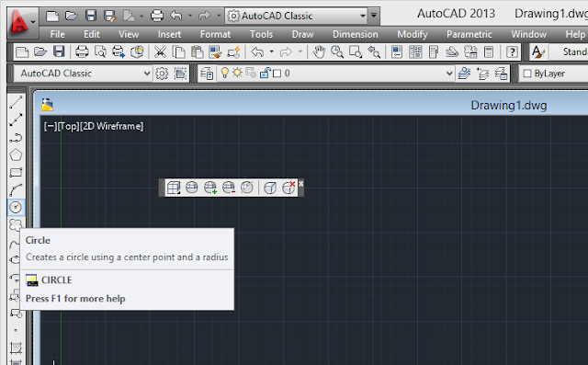Open the Window menu
The height and width of the screenshot is (365, 588).
[x=529, y=35]
